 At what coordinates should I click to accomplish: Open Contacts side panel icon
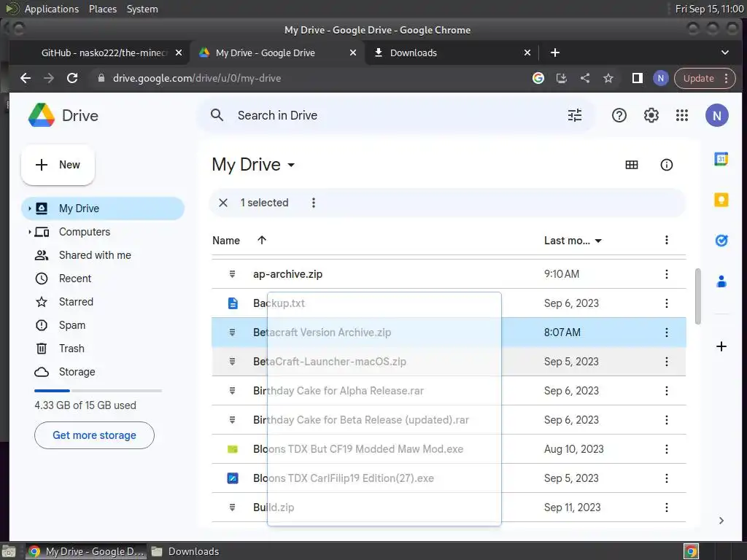tap(721, 281)
